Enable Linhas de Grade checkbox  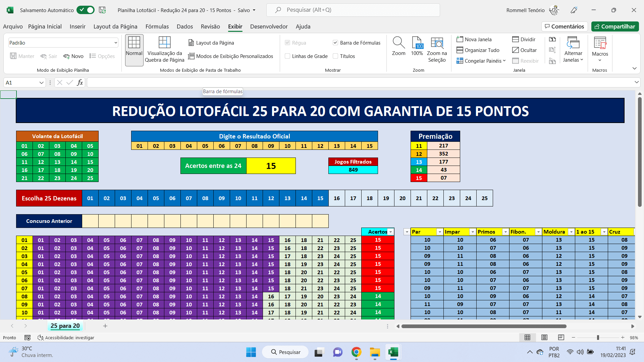pyautogui.click(x=287, y=56)
